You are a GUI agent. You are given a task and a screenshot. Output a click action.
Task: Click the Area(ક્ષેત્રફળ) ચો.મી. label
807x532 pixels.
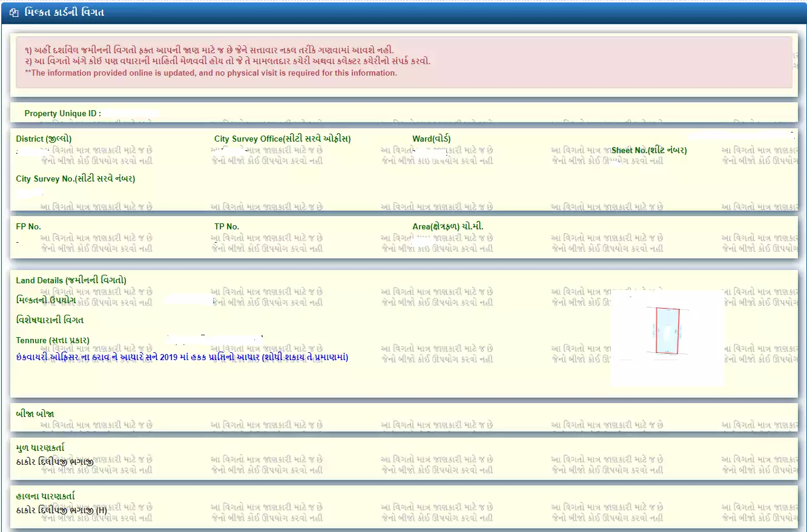(447, 226)
